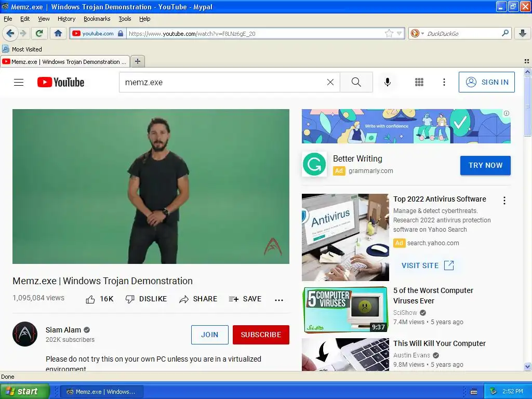The image size is (532, 399).
Task: Click the system tray keyboard icon
Action: point(474,392)
